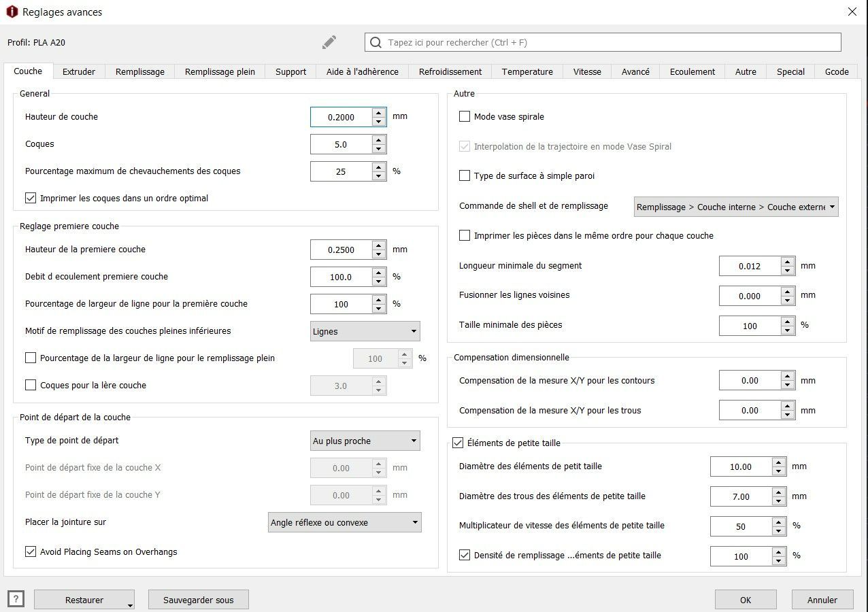
Task: Close the Reglages avances window
Action: pyautogui.click(x=852, y=12)
